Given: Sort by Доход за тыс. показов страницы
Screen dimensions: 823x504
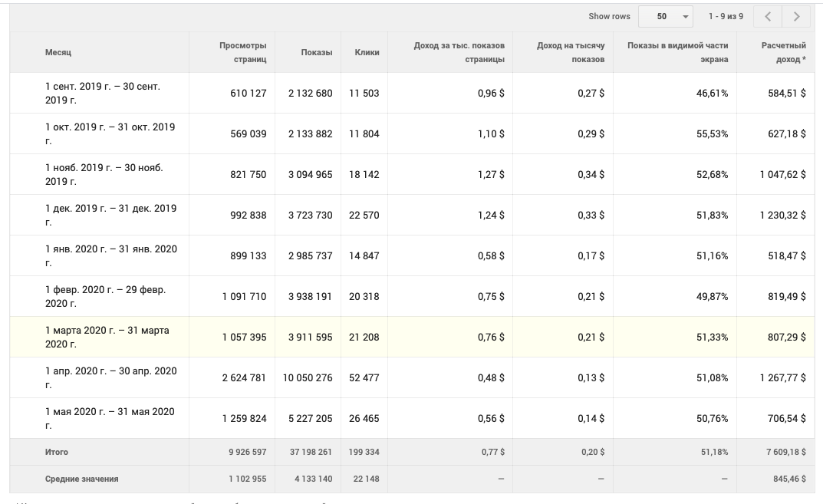Looking at the screenshot, I should tap(459, 53).
